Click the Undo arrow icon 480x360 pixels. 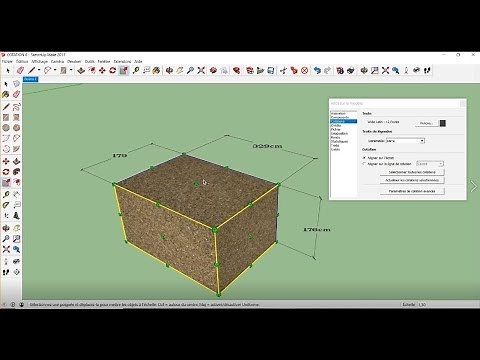click(x=317, y=70)
